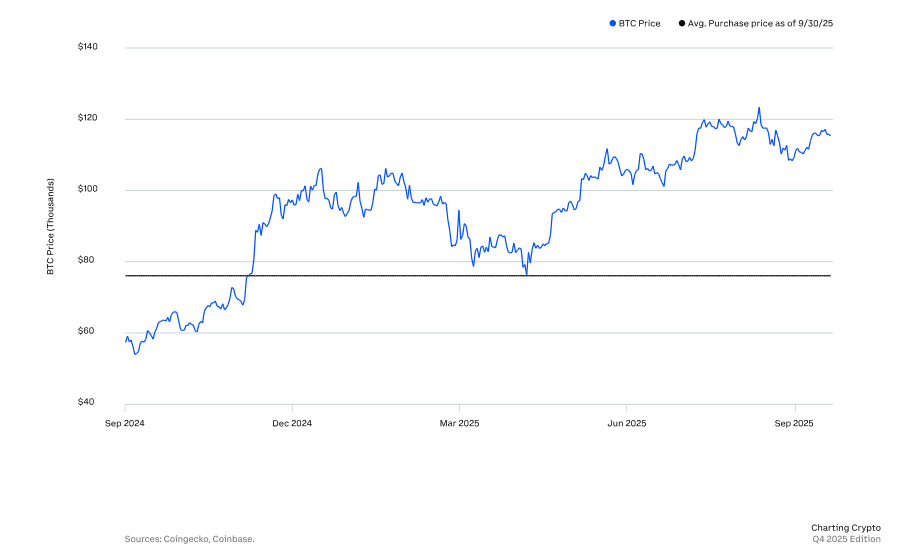
Task: Select the Sep 2024 x-axis tick label
Action: pyautogui.click(x=125, y=423)
